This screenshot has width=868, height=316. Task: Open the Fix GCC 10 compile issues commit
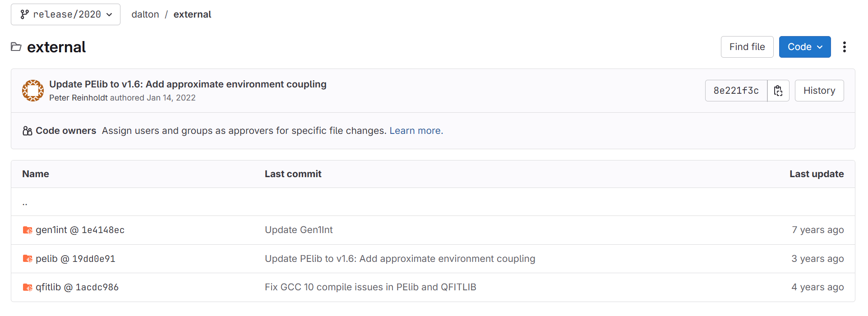(x=370, y=287)
